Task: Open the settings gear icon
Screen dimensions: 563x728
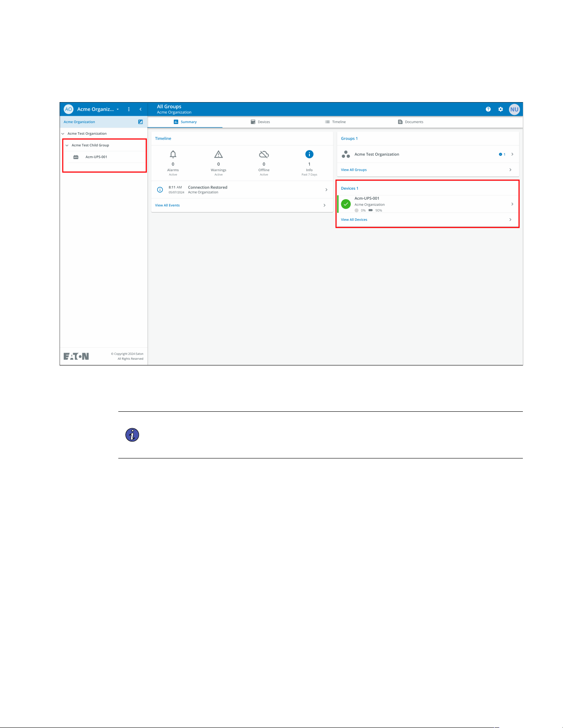Action: [501, 109]
